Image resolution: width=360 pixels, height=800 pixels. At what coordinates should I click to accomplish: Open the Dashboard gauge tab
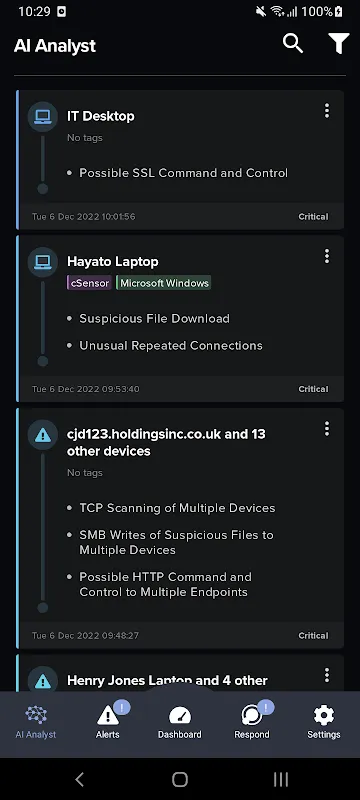[x=179, y=722]
